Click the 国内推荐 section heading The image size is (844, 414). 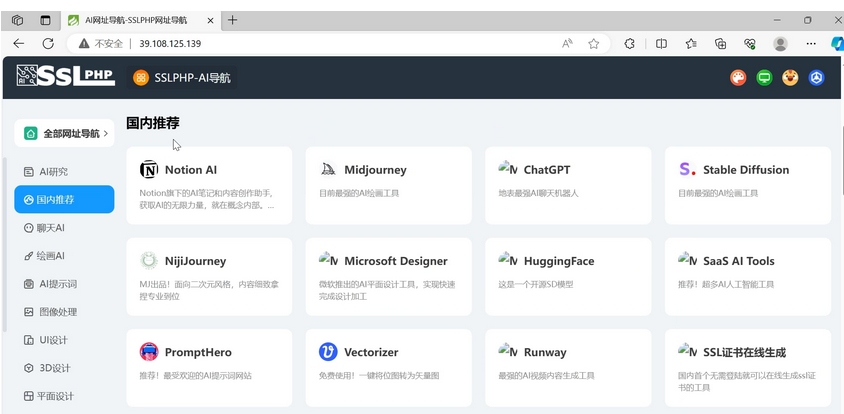click(x=153, y=123)
